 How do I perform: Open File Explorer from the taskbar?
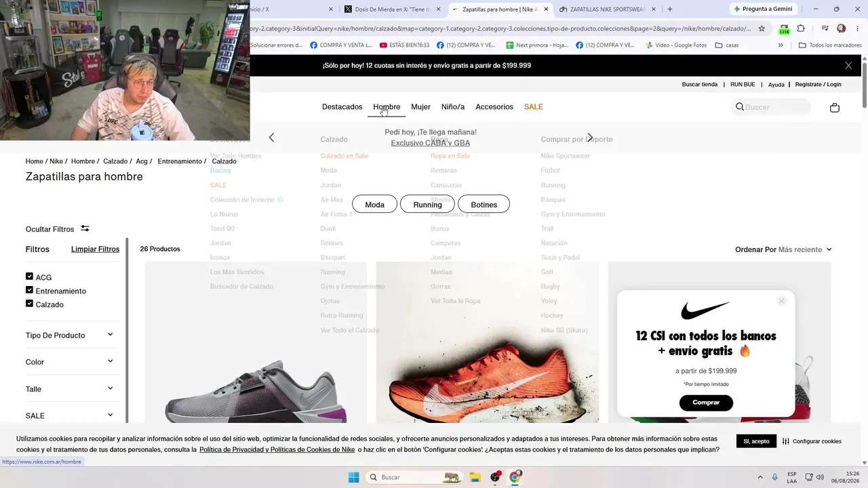point(475,477)
